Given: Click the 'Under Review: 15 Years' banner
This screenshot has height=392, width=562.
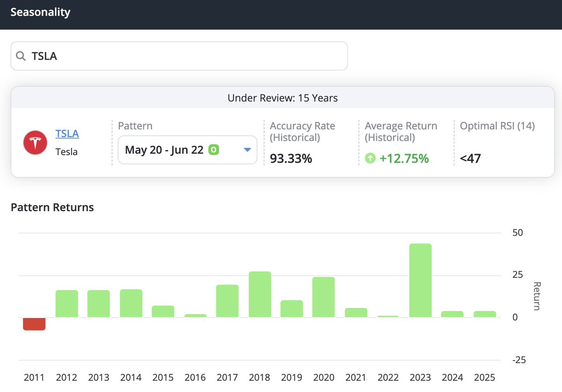Looking at the screenshot, I should 282,98.
